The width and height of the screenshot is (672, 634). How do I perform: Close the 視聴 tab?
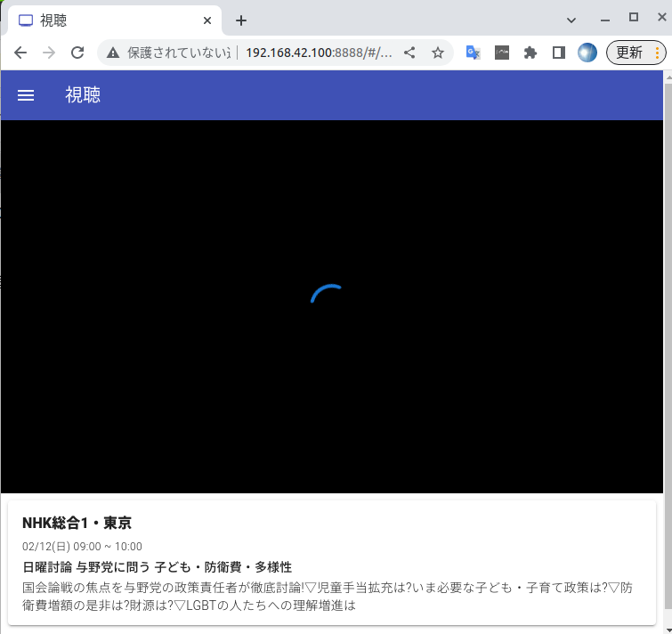pos(207,20)
